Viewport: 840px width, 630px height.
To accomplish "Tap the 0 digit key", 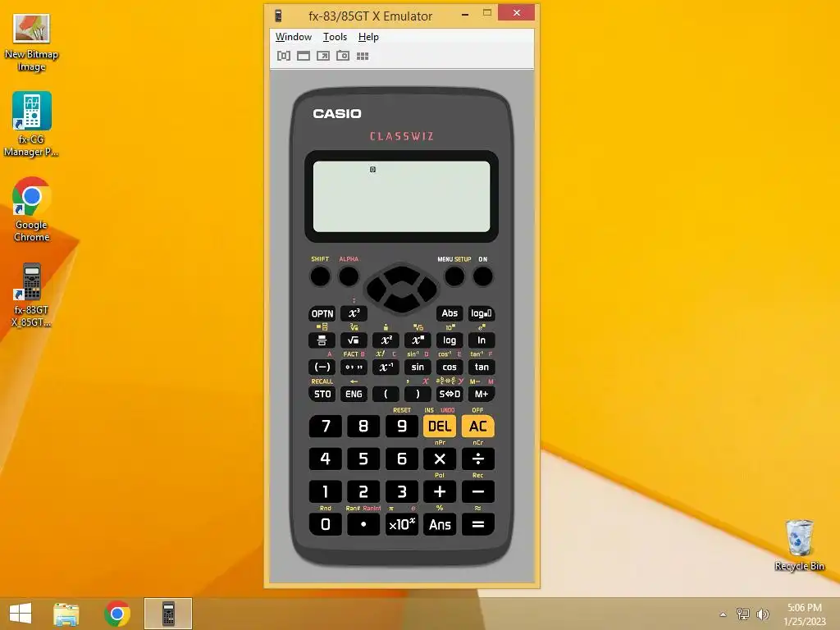I will pyautogui.click(x=325, y=524).
